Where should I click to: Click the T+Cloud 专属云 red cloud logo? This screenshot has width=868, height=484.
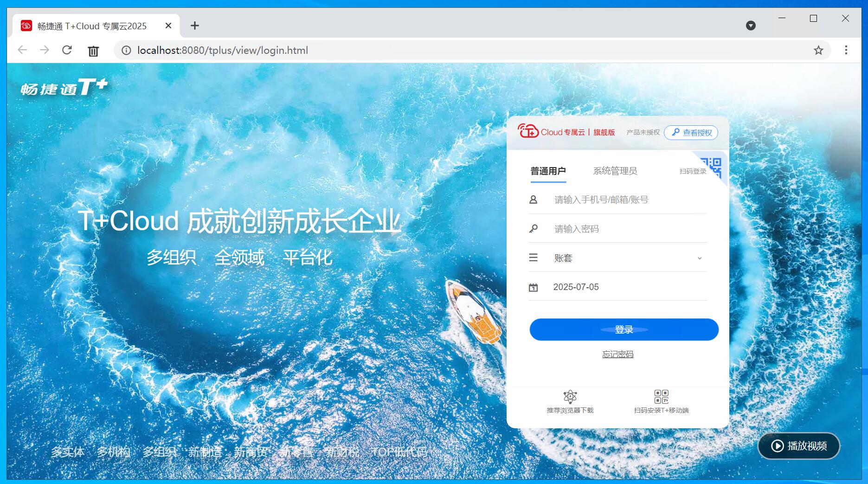[x=528, y=131]
